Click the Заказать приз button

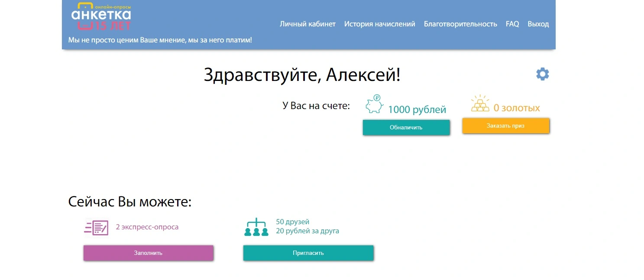505,126
